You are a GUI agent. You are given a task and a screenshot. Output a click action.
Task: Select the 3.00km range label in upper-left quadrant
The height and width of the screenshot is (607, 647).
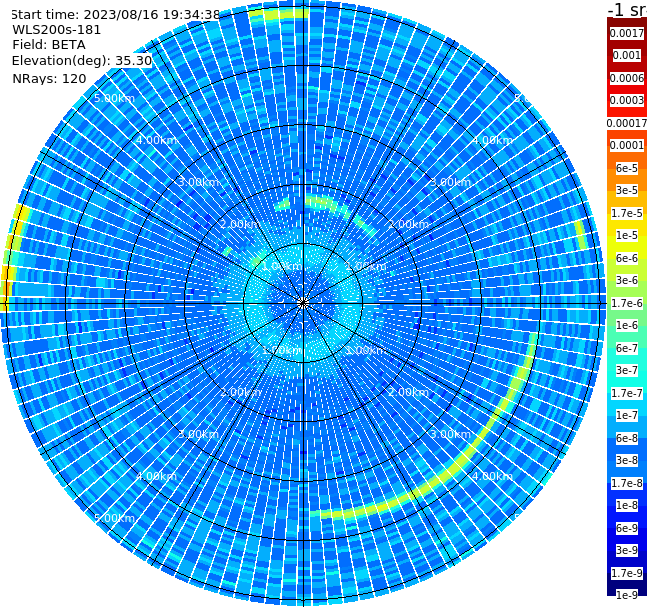[198, 182]
